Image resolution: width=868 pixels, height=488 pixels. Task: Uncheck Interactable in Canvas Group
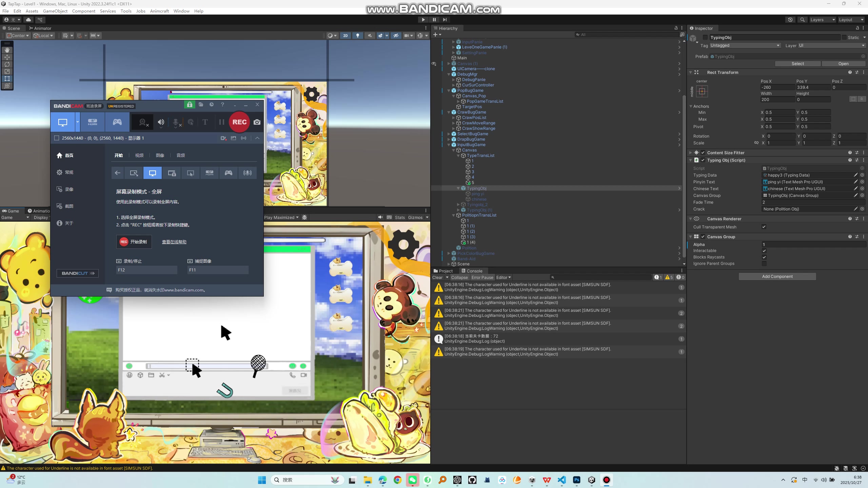pyautogui.click(x=764, y=251)
